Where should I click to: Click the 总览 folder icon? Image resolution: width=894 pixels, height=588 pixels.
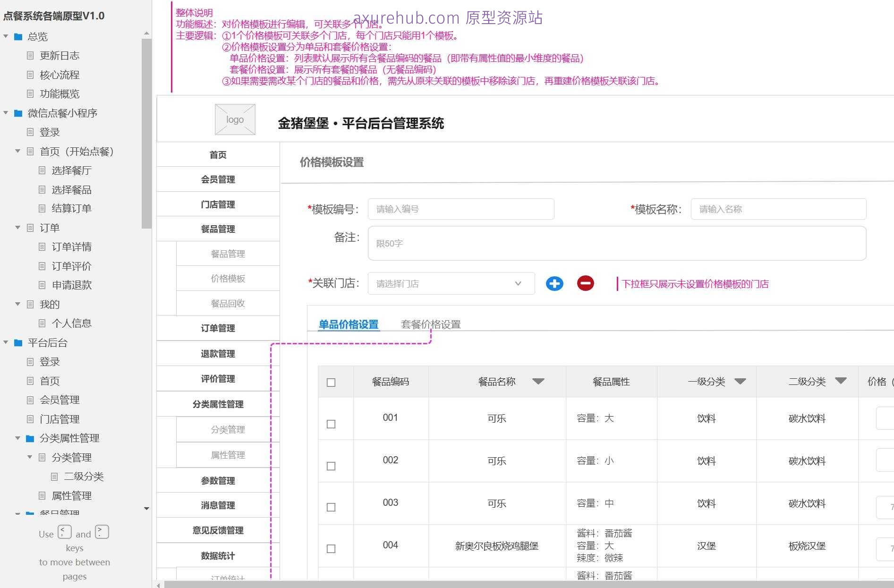[x=18, y=37]
